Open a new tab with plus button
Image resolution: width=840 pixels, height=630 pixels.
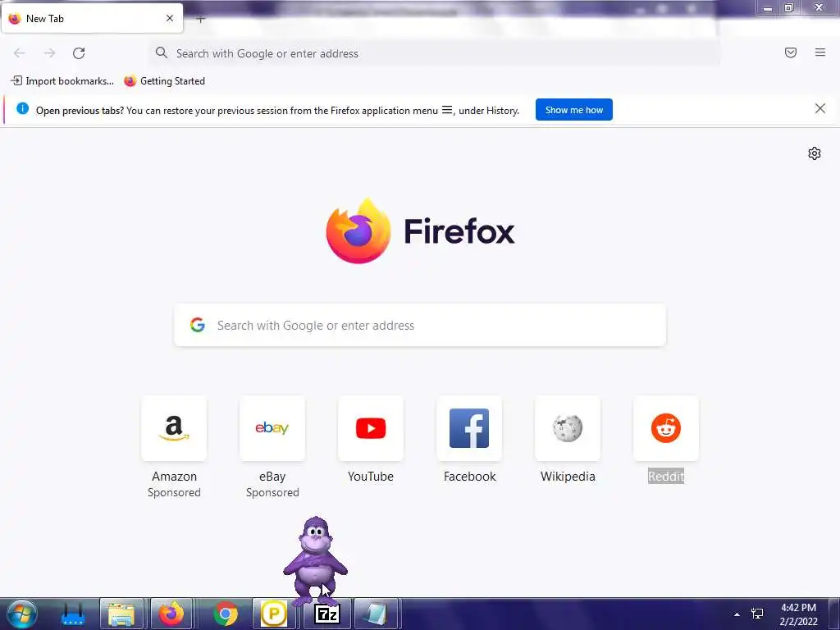point(200,20)
